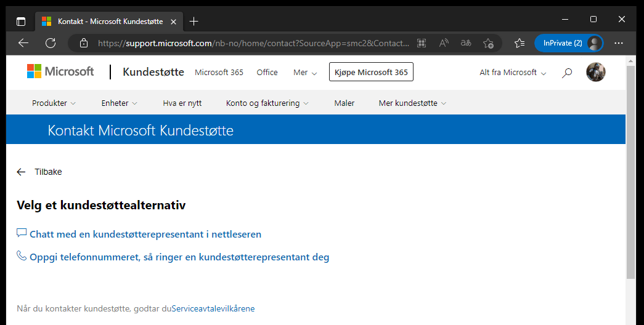
Task: Click the vertical scrollbar thumb
Action: [630, 172]
